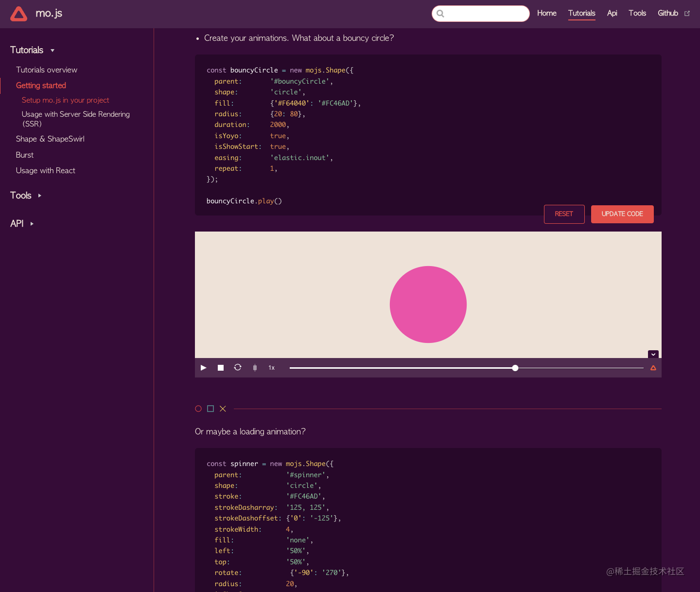
Task: Click the mo.js triangle logo
Action: click(18, 14)
